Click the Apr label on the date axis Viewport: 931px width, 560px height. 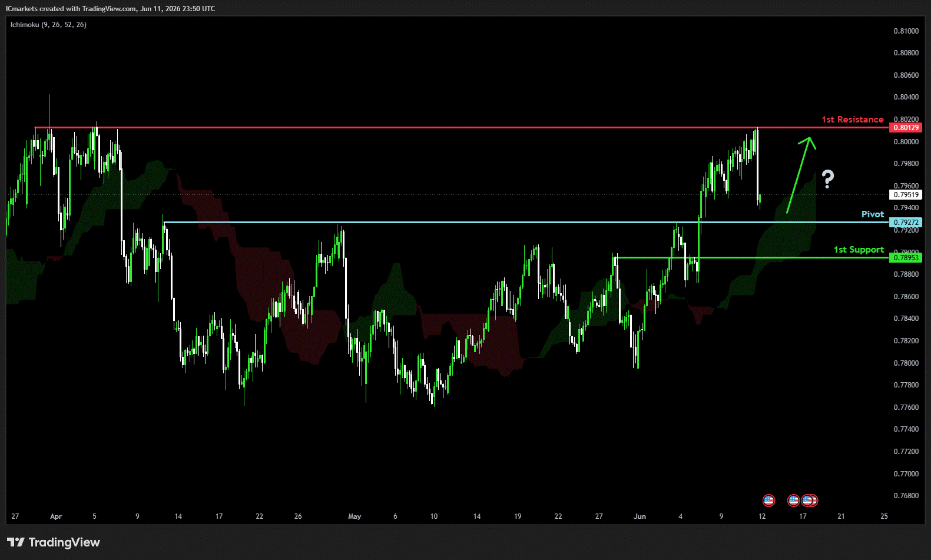[56, 516]
